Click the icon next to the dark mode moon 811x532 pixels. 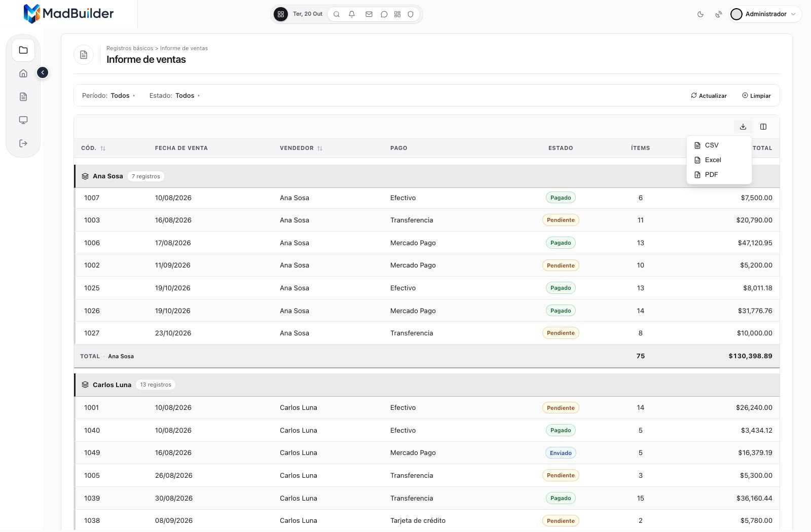point(719,14)
